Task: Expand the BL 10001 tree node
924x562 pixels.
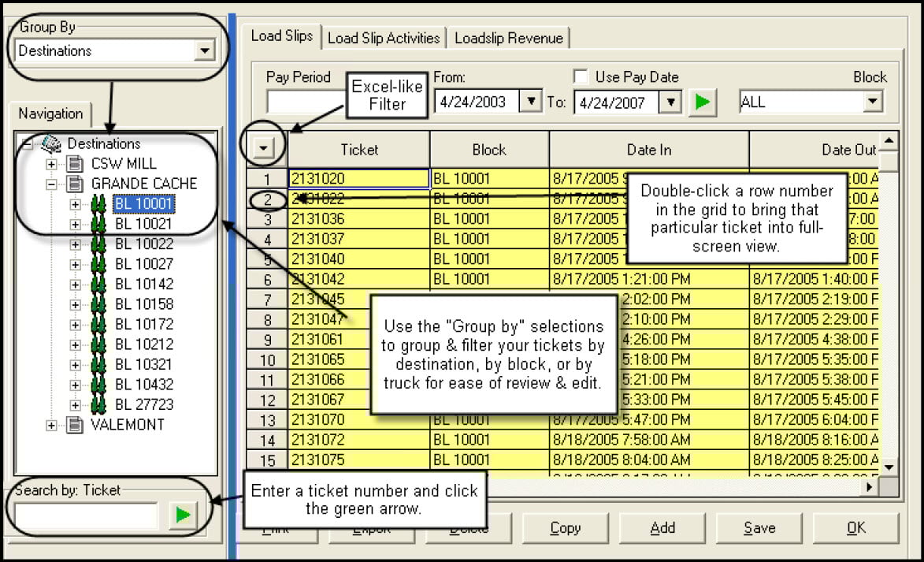Action: [75, 204]
